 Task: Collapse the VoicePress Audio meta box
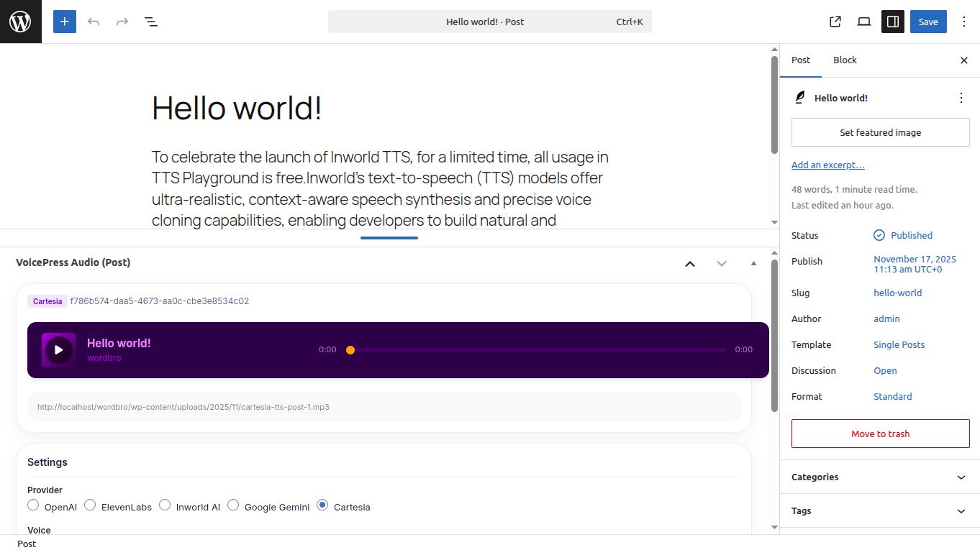click(753, 264)
